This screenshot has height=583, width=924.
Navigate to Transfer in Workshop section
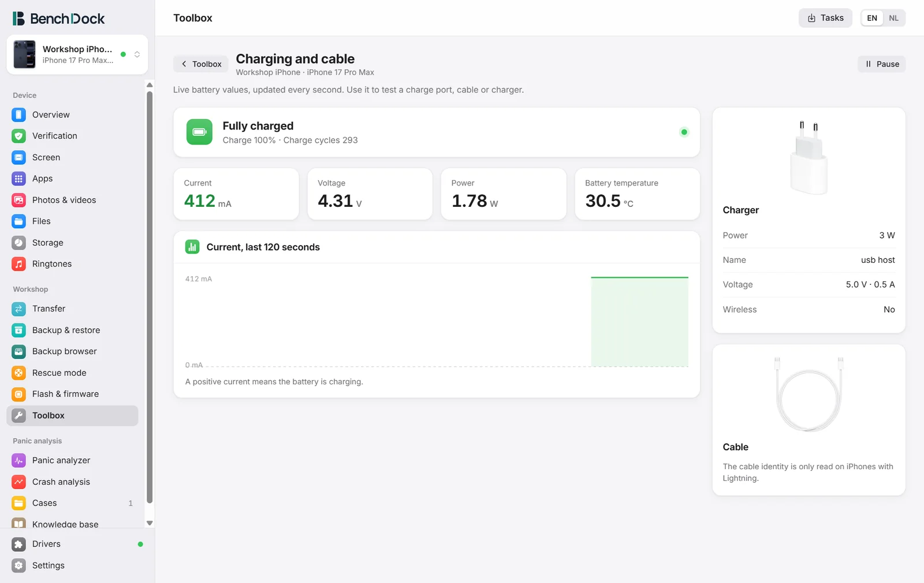coord(72,309)
